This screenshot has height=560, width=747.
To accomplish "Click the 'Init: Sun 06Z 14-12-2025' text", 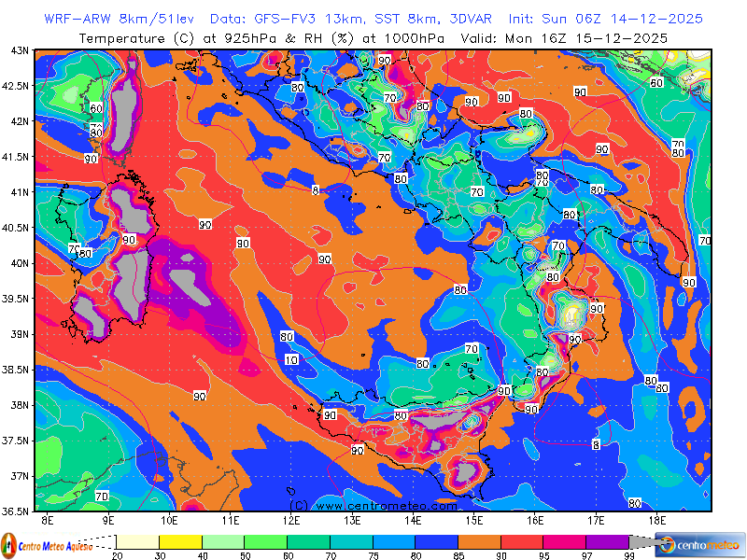I will tap(606, 19).
